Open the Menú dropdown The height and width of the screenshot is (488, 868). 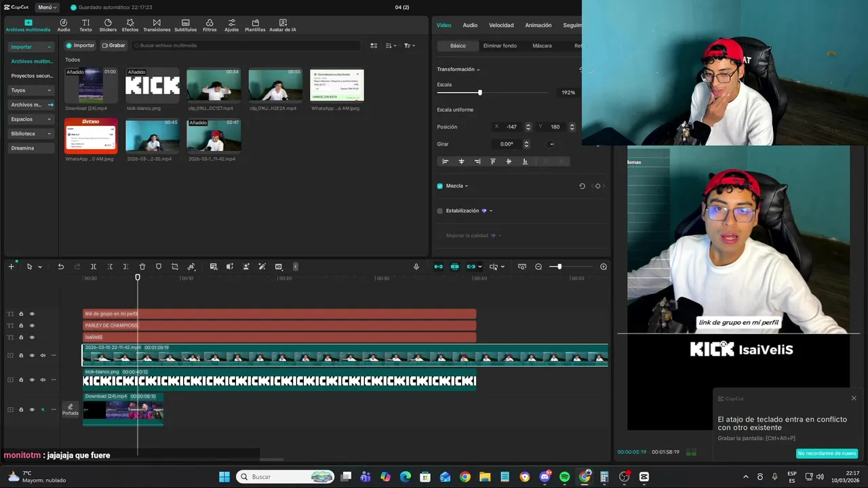(47, 7)
